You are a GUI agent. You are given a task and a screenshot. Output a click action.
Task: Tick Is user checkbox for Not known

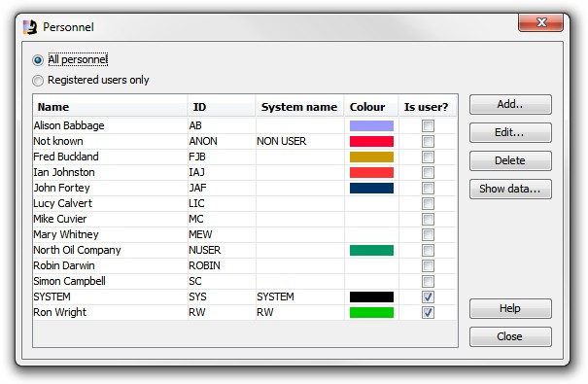pyautogui.click(x=428, y=141)
